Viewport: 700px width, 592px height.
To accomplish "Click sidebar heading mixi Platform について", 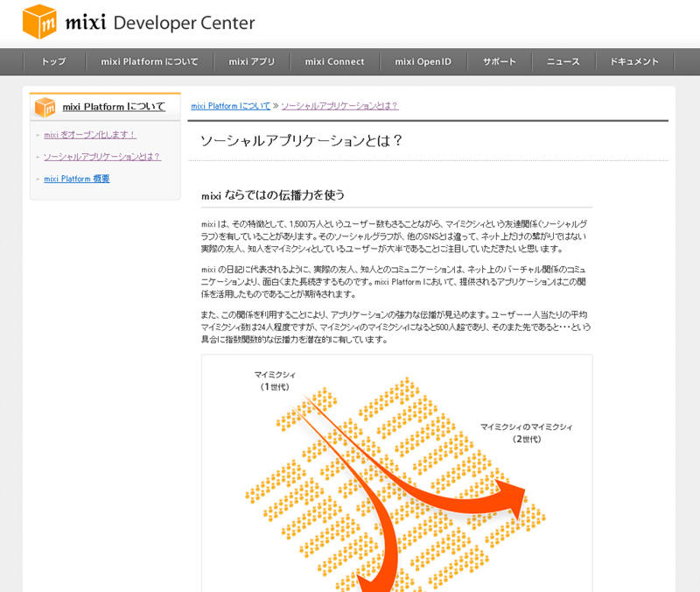I will [x=114, y=107].
